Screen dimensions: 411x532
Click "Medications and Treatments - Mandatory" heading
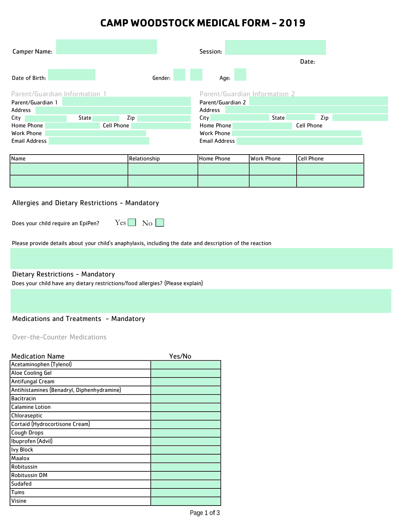coord(79,319)
